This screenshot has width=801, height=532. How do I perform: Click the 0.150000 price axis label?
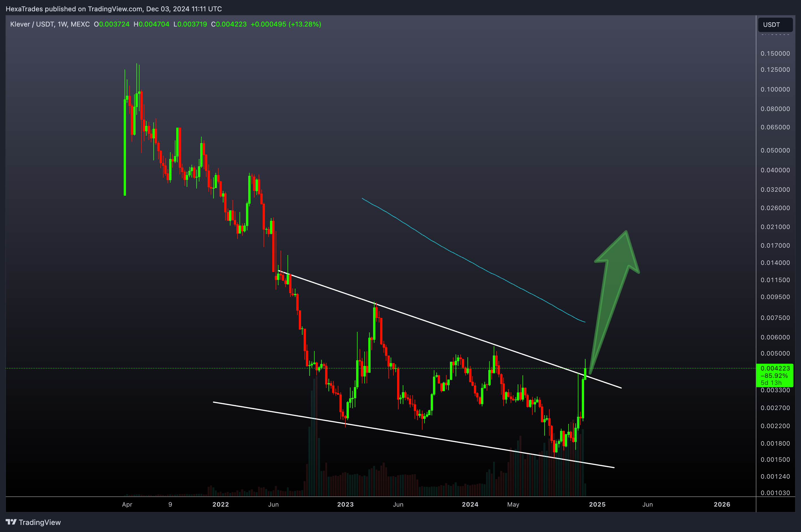(775, 54)
